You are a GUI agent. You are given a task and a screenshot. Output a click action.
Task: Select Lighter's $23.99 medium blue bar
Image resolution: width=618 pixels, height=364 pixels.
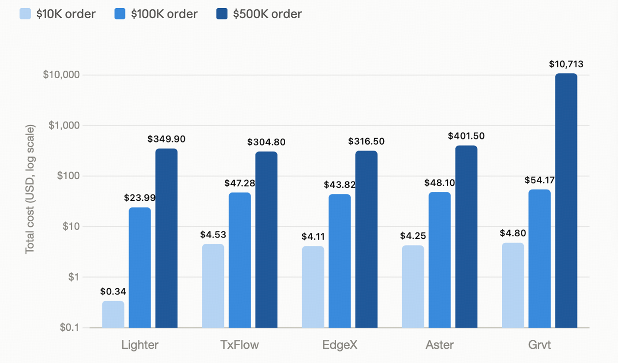point(140,268)
